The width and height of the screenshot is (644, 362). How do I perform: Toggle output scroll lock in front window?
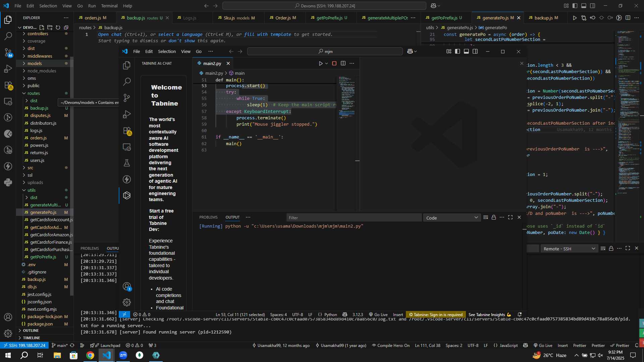pyautogui.click(x=494, y=218)
